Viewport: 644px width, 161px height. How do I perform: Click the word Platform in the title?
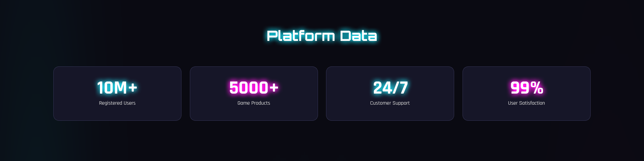(x=301, y=36)
